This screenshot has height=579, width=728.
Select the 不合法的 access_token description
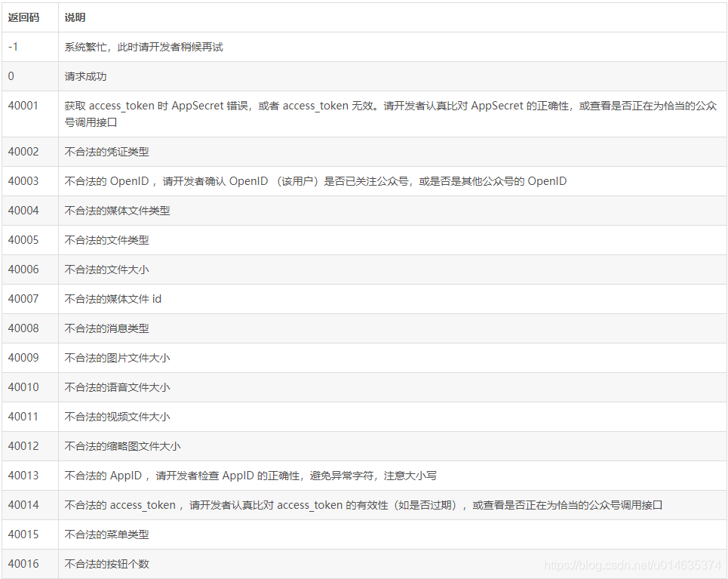click(x=364, y=505)
